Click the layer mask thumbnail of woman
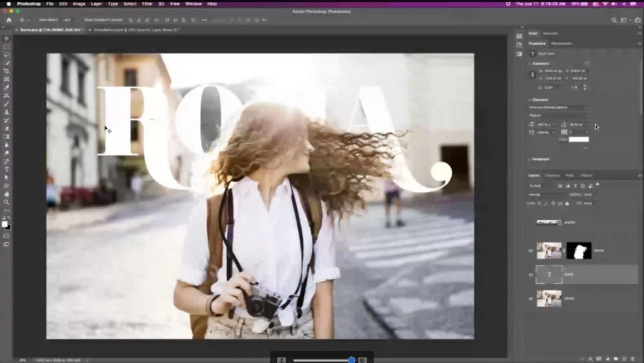Viewport: 644px width, 363px height. tap(579, 251)
